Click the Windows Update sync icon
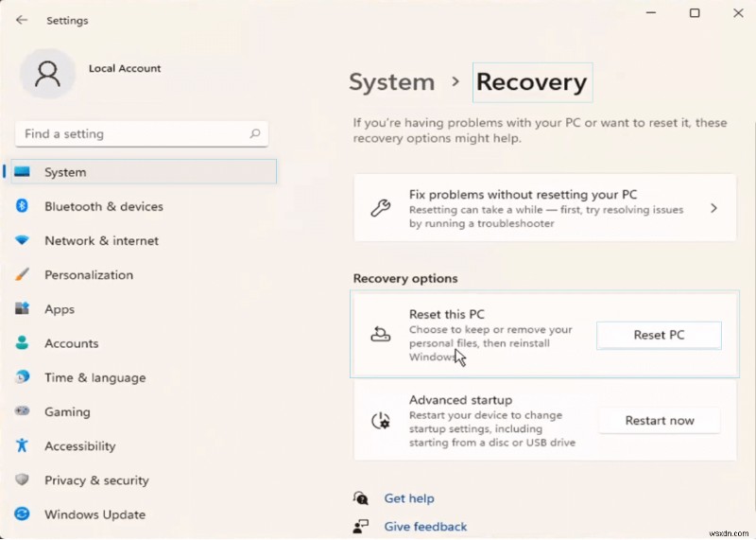Screen dimensions: 756x540 coord(22,514)
